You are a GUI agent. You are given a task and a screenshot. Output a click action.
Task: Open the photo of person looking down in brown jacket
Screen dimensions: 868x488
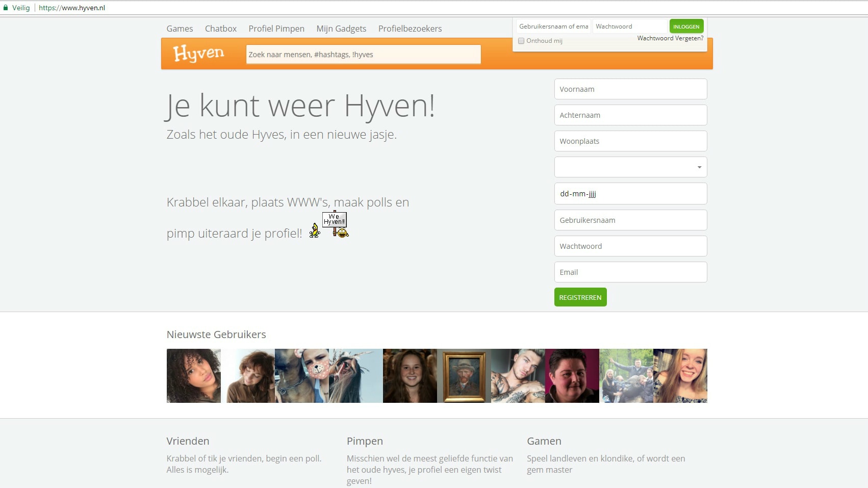[x=248, y=376]
